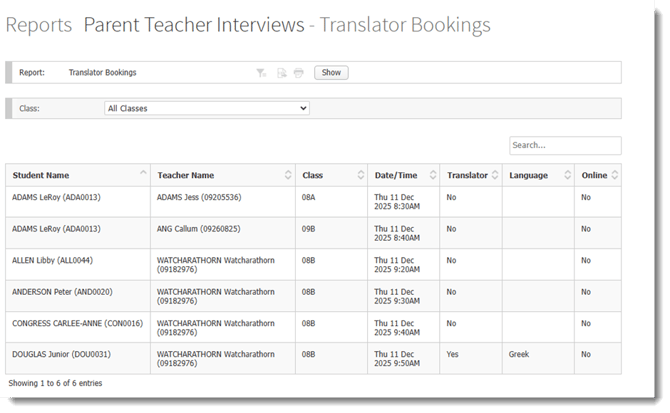Sort by Date/Time column arrows

431,175
